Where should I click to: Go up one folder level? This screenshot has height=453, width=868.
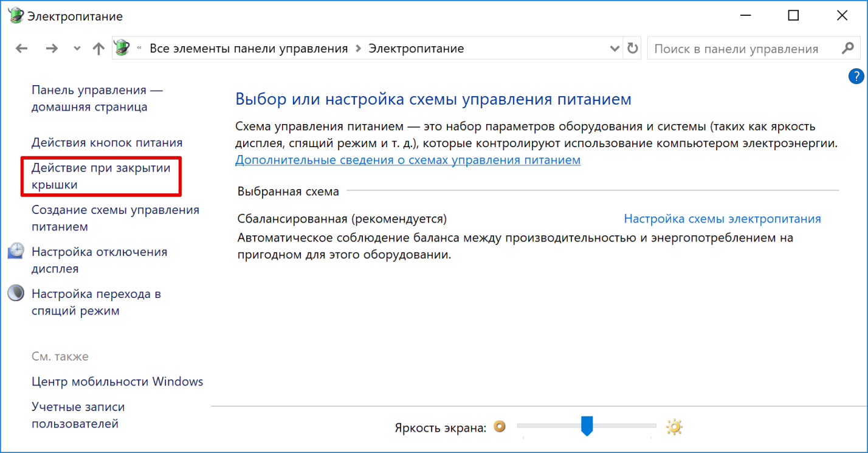(98, 49)
